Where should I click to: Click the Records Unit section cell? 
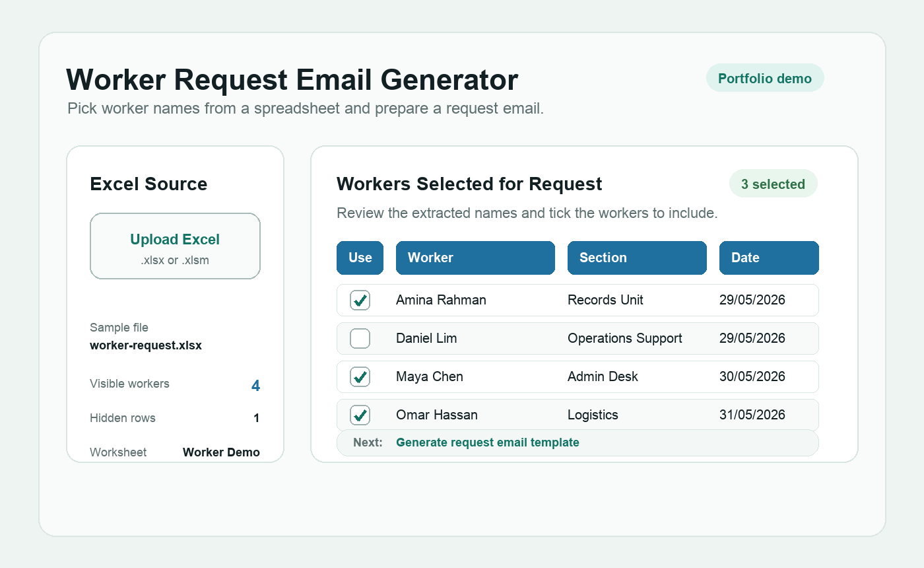coord(605,300)
